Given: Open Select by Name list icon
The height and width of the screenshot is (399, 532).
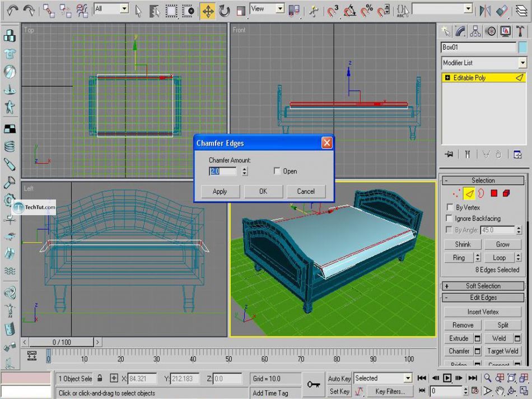Looking at the screenshot, I should tap(155, 11).
